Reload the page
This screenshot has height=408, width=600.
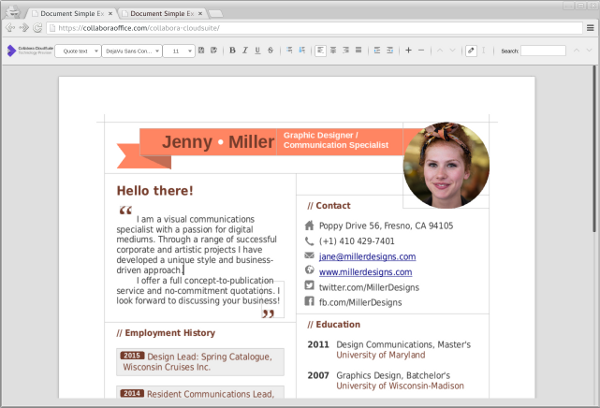pyautogui.click(x=37, y=28)
